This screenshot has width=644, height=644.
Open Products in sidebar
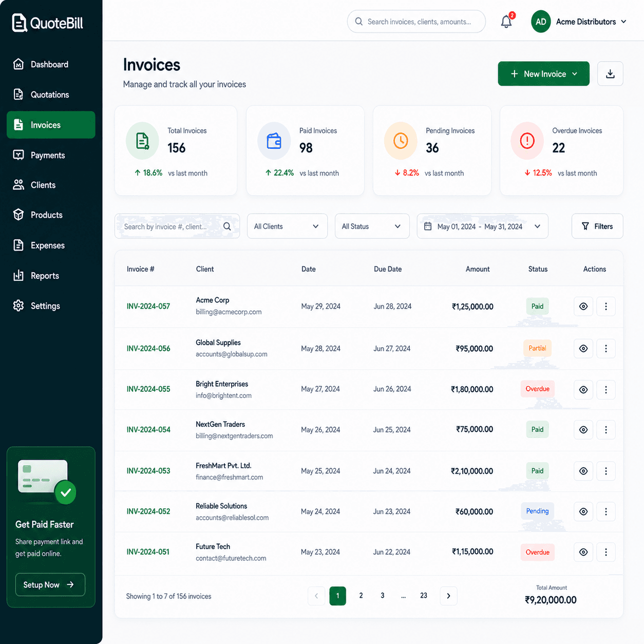click(51, 215)
